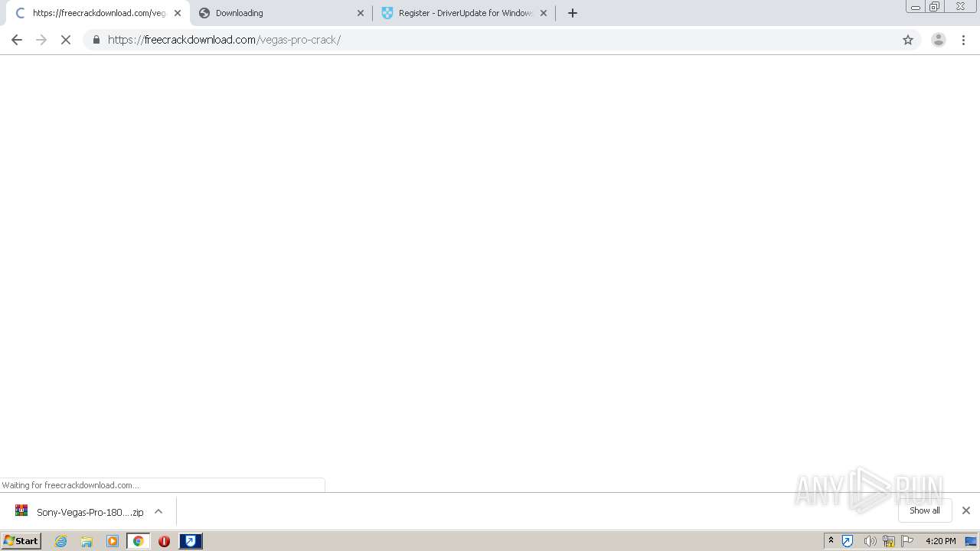Go back to the previous page
Screen dimensions: 980x551
(x=17, y=40)
